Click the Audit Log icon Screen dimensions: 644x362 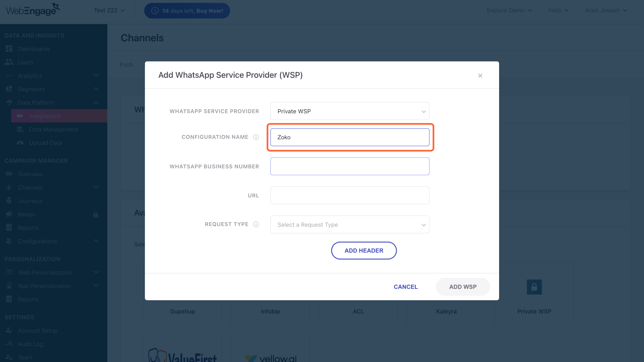pos(9,344)
